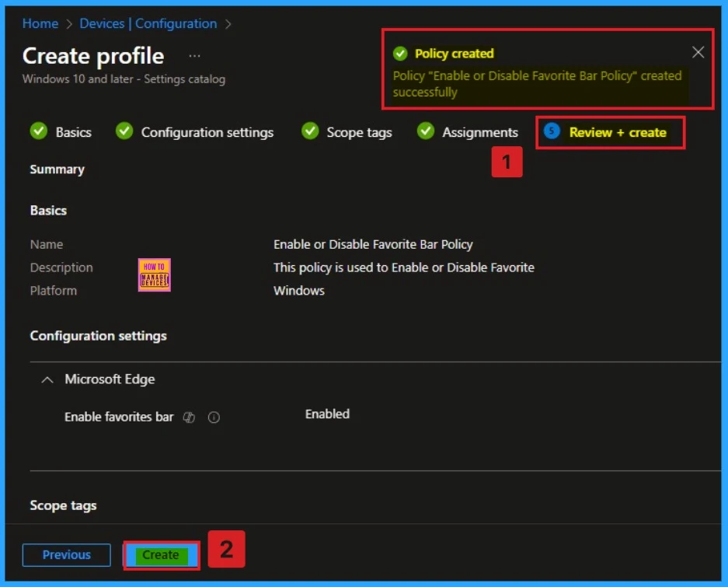Click the 'Platform' field label
This screenshot has height=587, width=728.
coord(54,291)
